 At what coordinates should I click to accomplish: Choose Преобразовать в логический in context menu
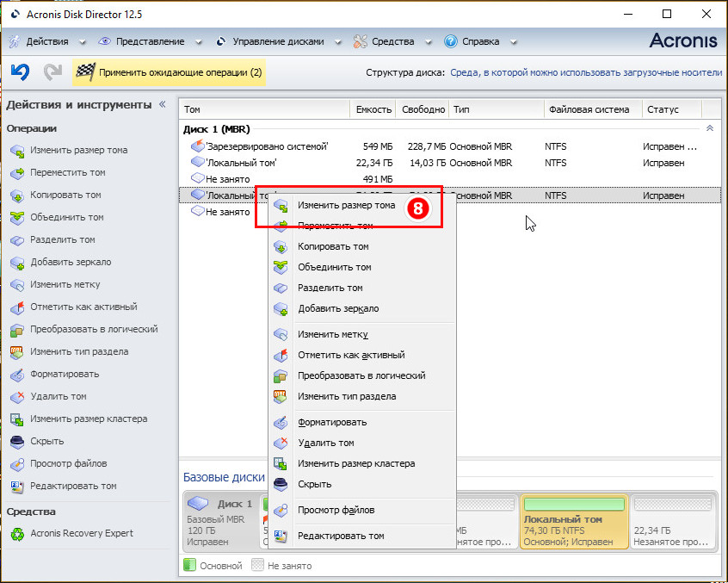pyautogui.click(x=362, y=375)
